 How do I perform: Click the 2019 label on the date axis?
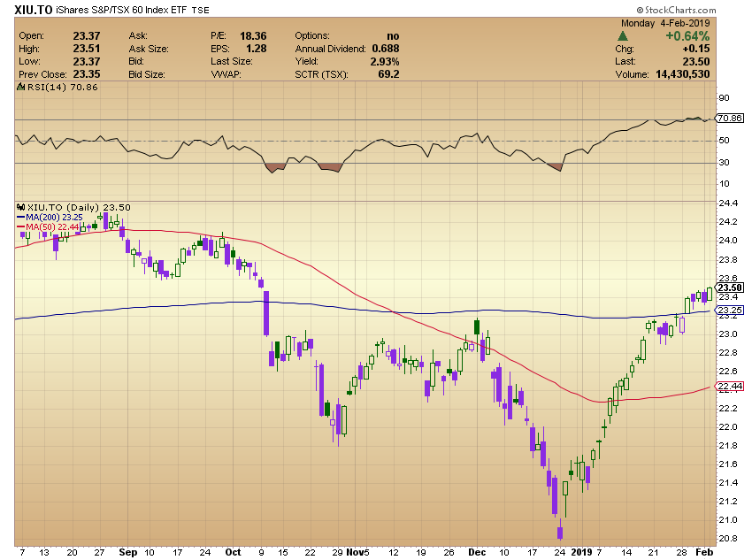click(582, 552)
